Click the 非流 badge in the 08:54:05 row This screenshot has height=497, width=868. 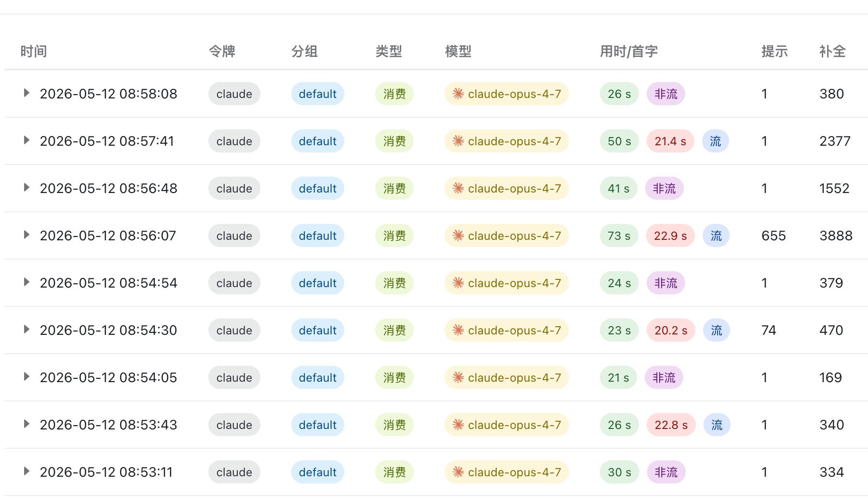(x=664, y=377)
